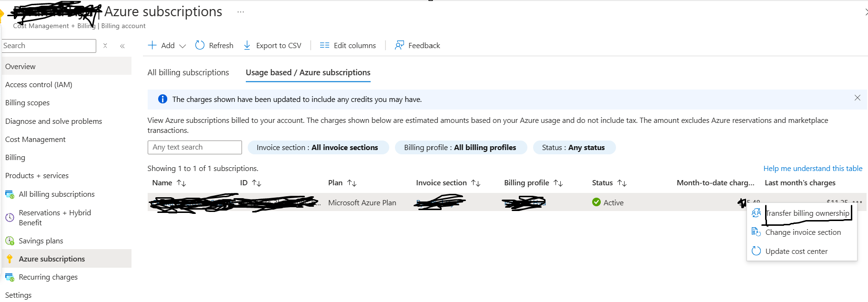Screen dimensions: 868x302
Task: Open the Billing profile filter
Action: click(460, 148)
